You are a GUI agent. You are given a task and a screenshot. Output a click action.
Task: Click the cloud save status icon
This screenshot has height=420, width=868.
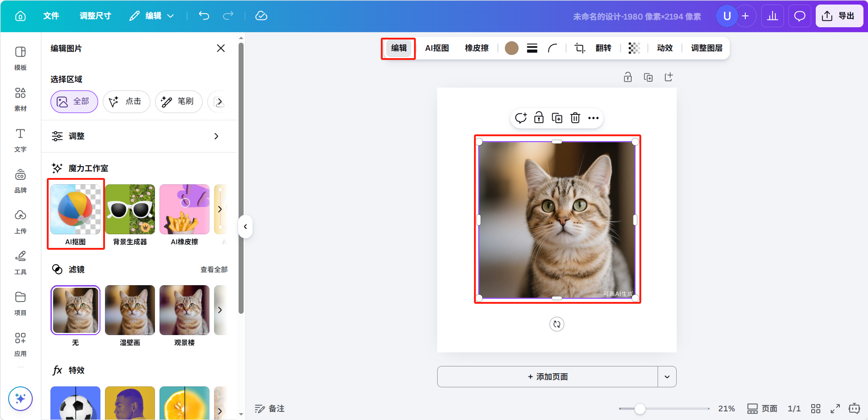261,16
